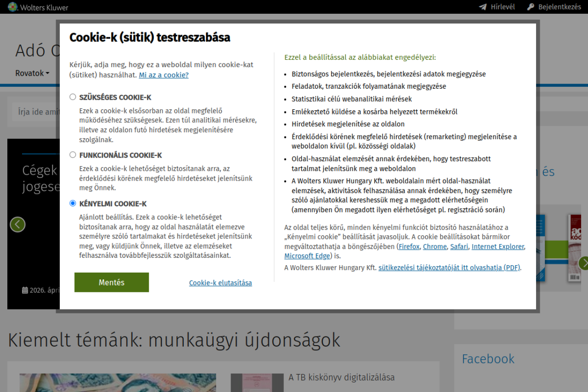Save cookie settings with Mentés button
Screen dimensions: 588x392
click(112, 282)
